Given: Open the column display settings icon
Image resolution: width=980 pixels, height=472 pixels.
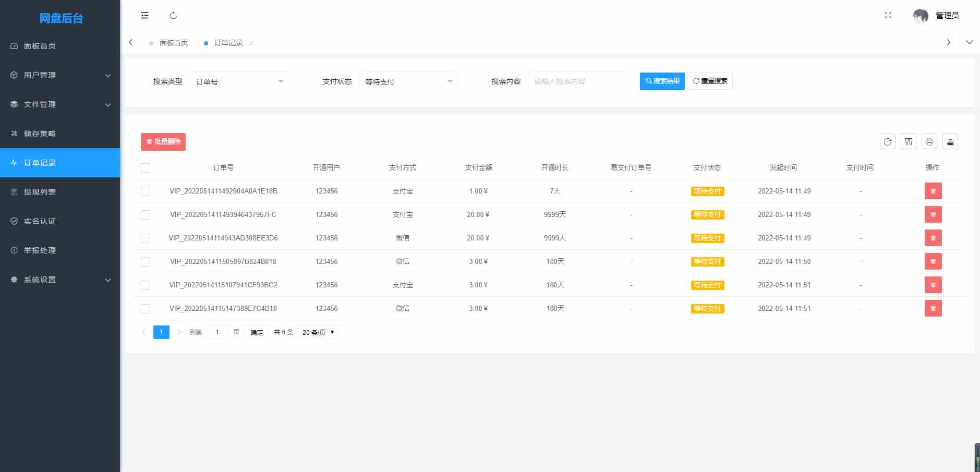Looking at the screenshot, I should (x=908, y=141).
